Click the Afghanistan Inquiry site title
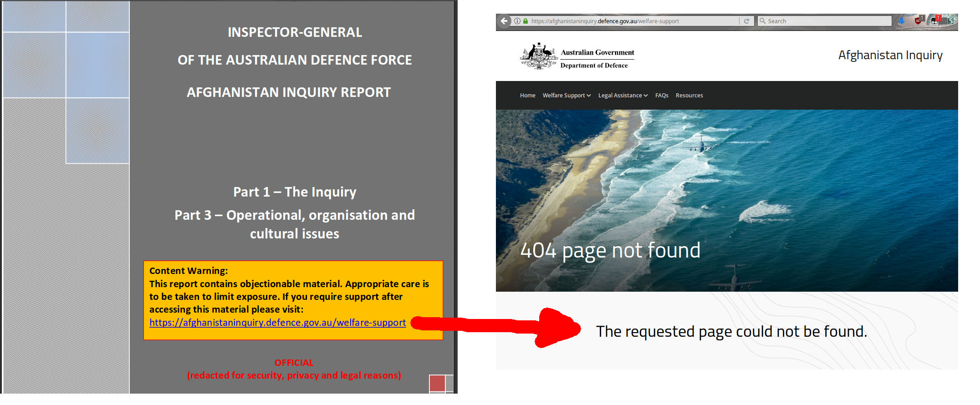The height and width of the screenshot is (405, 980). (890, 55)
